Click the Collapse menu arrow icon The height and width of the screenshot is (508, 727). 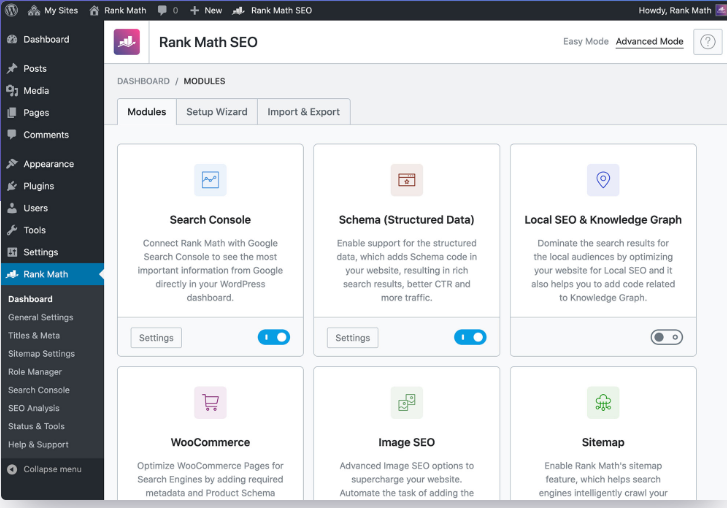tap(13, 469)
